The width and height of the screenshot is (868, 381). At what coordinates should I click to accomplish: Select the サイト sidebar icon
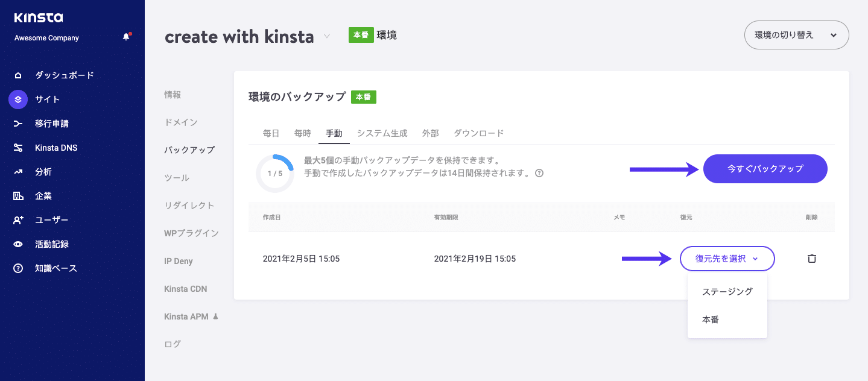pos(18,99)
